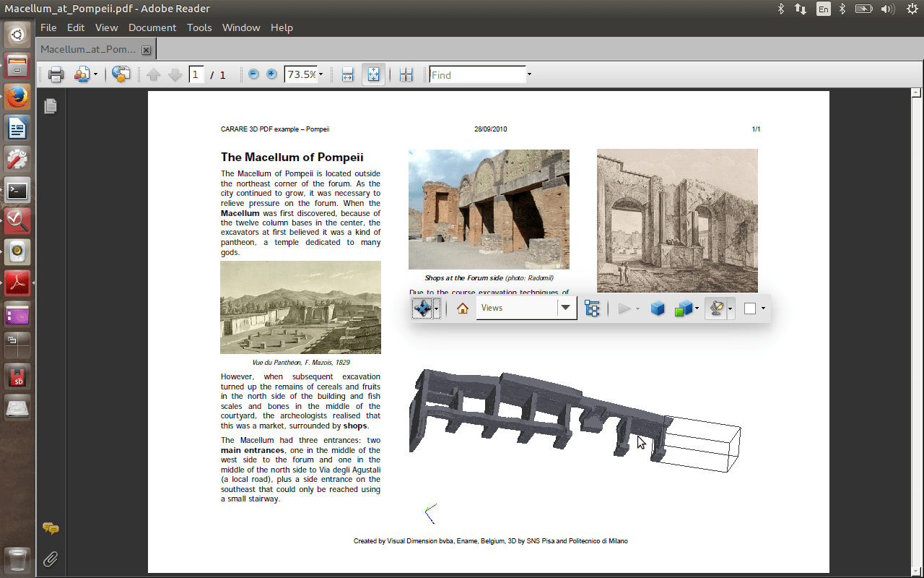Click the zoom out minus button
This screenshot has width=924, height=578.
[x=253, y=74]
